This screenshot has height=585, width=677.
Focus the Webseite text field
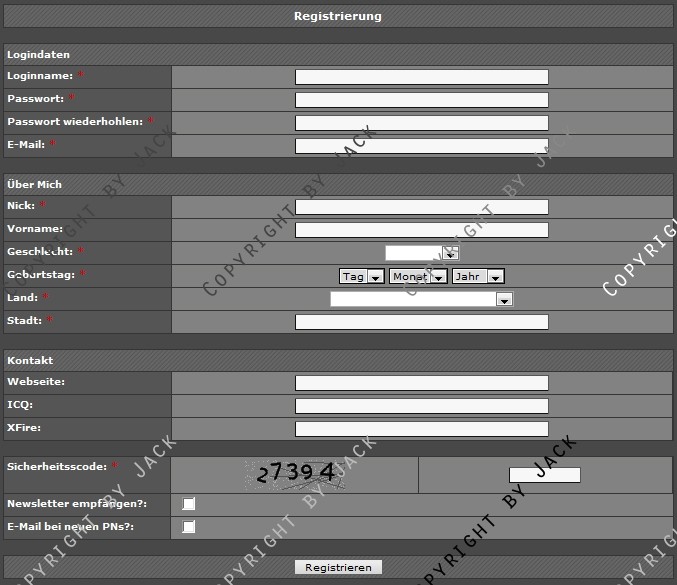click(421, 383)
